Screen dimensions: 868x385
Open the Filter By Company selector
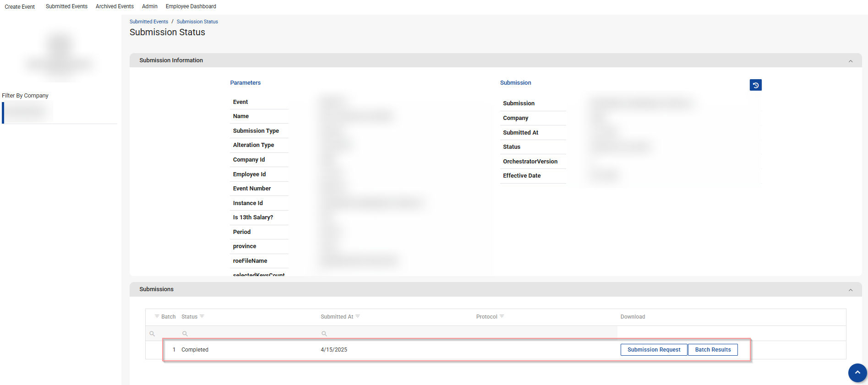[28, 113]
